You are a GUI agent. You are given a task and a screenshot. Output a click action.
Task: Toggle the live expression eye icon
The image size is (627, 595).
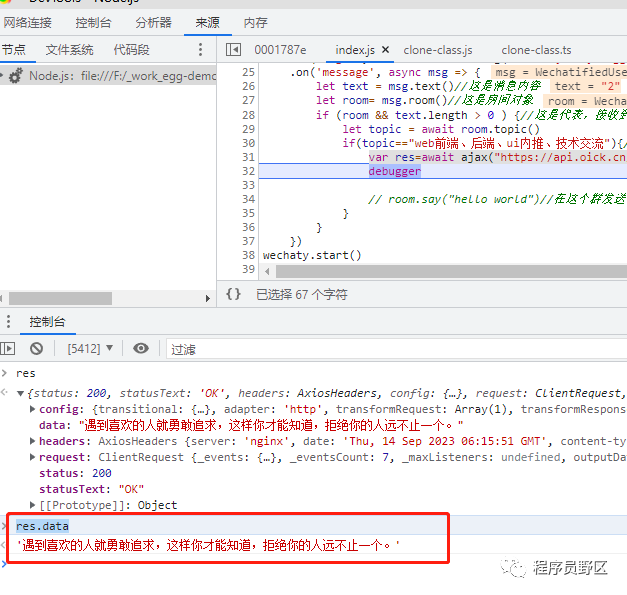[x=141, y=348]
